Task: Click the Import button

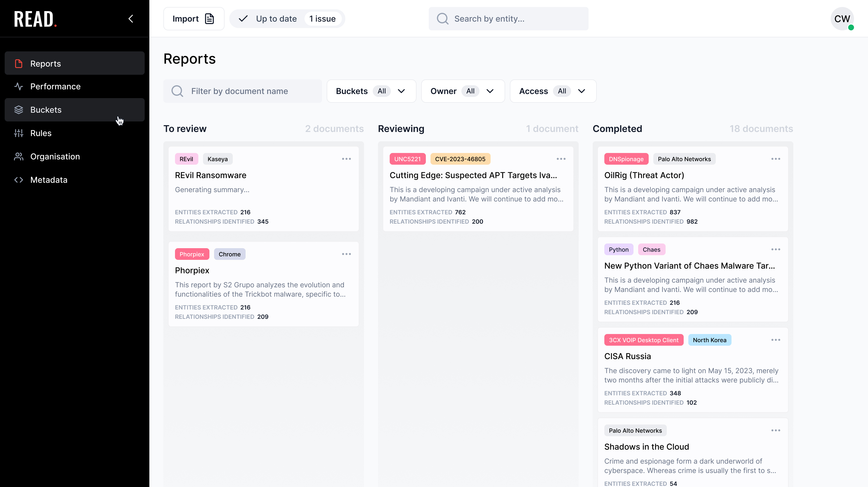Action: [x=193, y=19]
